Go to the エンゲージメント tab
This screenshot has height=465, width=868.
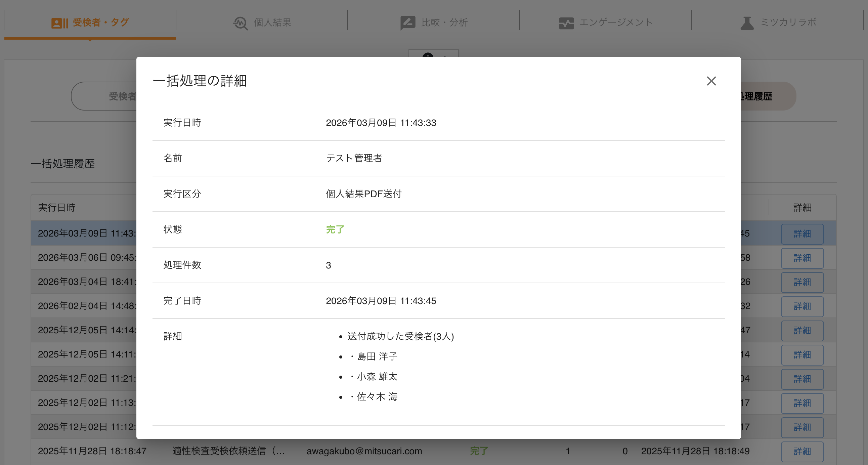[616, 23]
